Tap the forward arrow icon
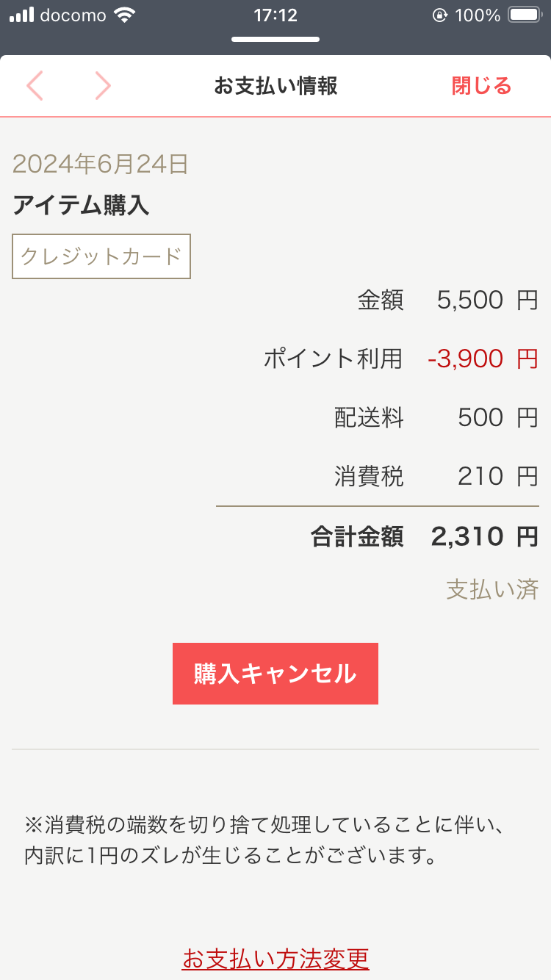 103,86
